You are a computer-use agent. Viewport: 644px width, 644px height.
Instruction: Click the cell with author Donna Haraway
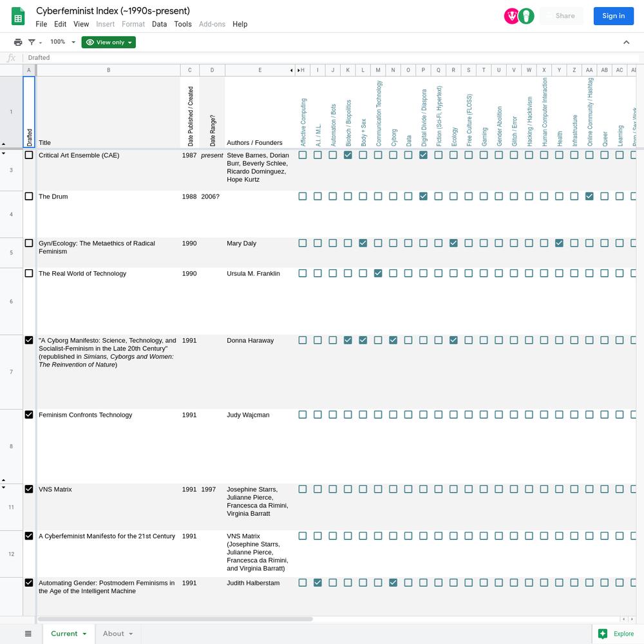(x=260, y=372)
